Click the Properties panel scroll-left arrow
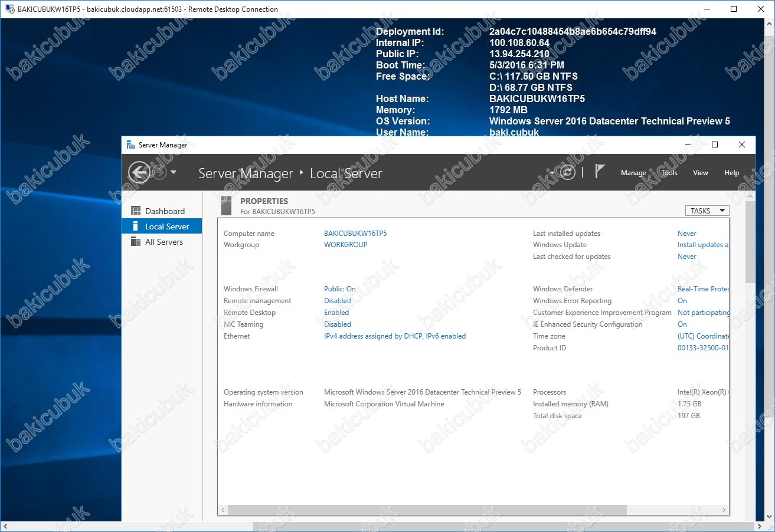 [x=223, y=510]
